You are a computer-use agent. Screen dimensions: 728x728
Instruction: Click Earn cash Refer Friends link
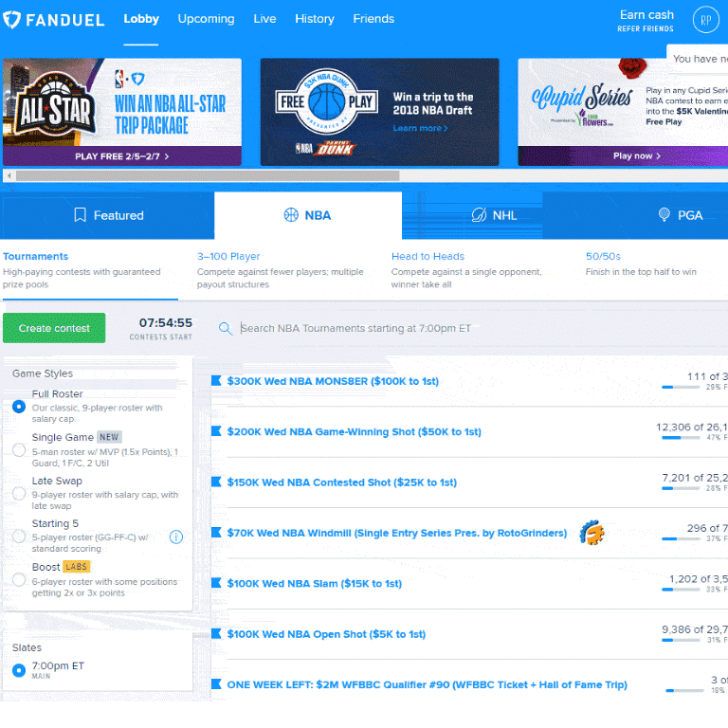[x=646, y=21]
